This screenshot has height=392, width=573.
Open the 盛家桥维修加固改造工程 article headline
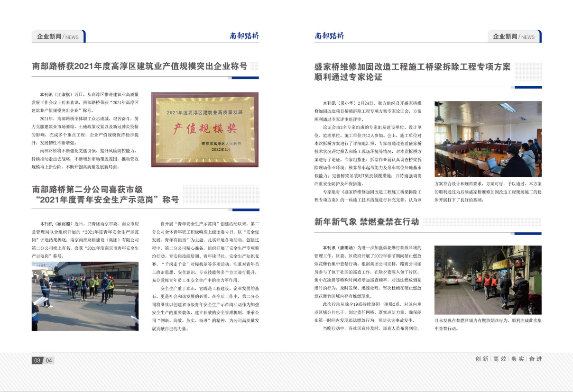[x=412, y=72]
